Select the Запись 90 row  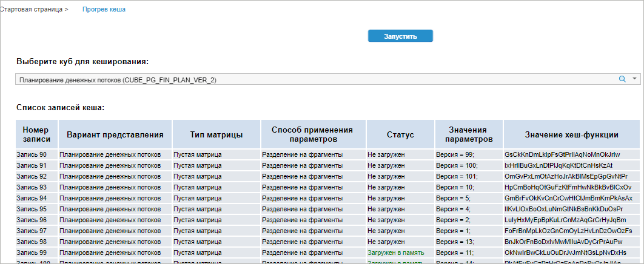tap(327, 154)
